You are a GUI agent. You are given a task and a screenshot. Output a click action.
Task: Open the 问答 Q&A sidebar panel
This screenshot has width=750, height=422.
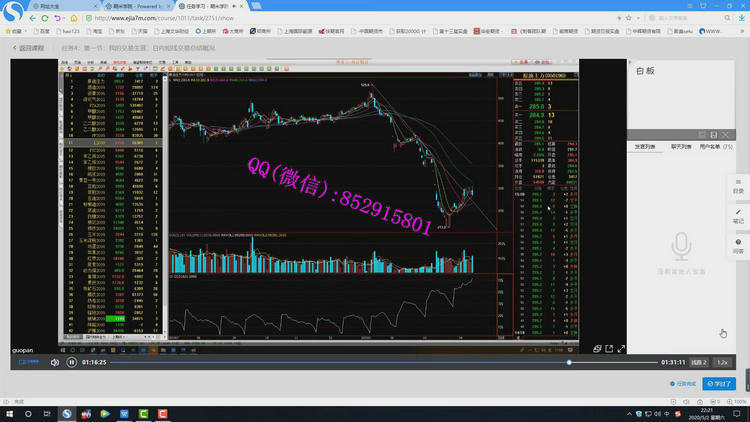tap(738, 245)
